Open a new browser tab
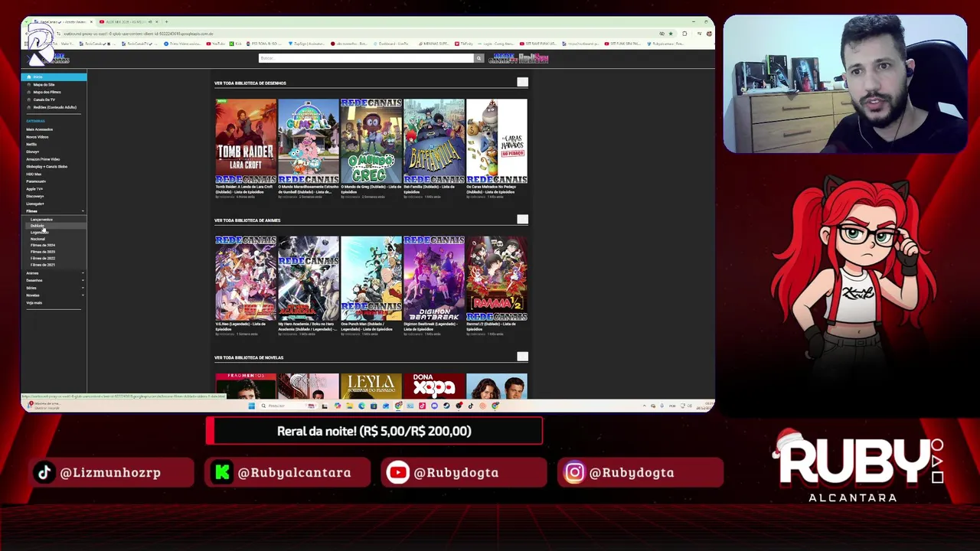980x551 pixels. coord(167,21)
